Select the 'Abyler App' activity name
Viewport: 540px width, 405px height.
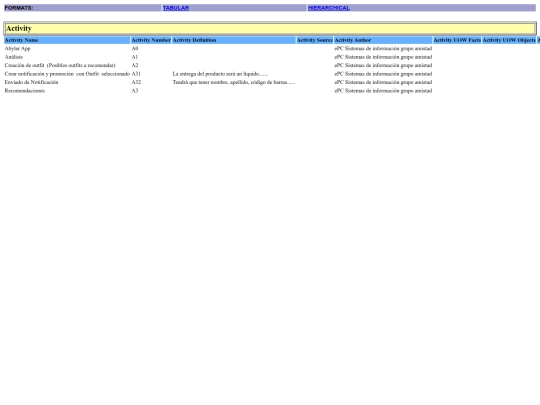pos(18,49)
